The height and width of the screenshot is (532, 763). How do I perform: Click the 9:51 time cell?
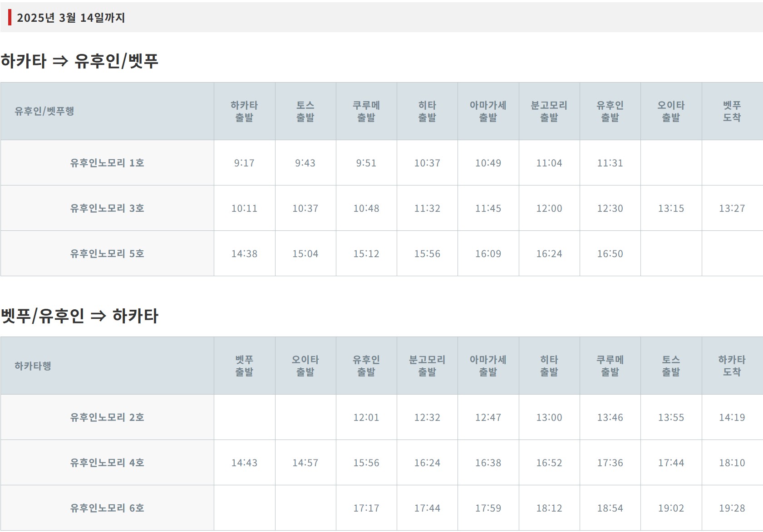366,163
